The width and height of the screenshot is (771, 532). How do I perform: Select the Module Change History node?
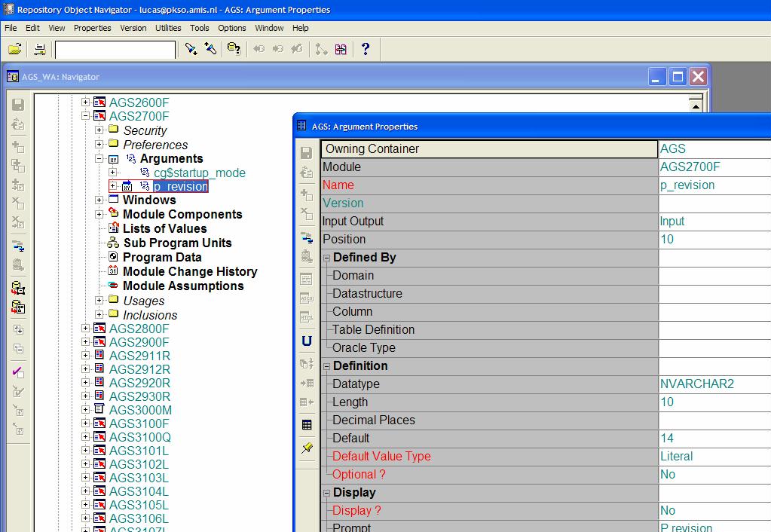(x=190, y=271)
